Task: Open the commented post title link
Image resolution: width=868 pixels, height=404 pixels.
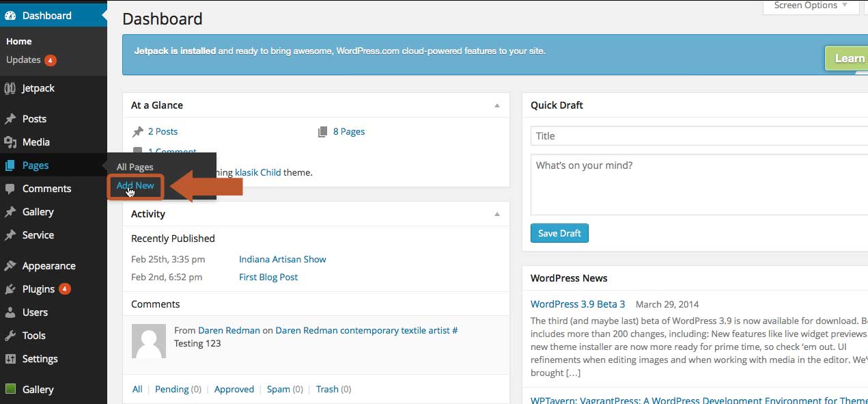Action: point(366,331)
